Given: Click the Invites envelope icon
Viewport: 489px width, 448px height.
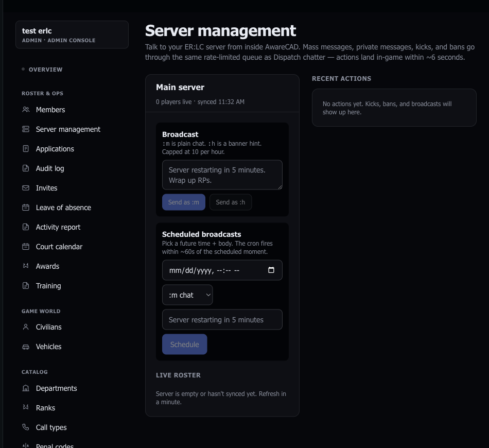Looking at the screenshot, I should coord(26,188).
